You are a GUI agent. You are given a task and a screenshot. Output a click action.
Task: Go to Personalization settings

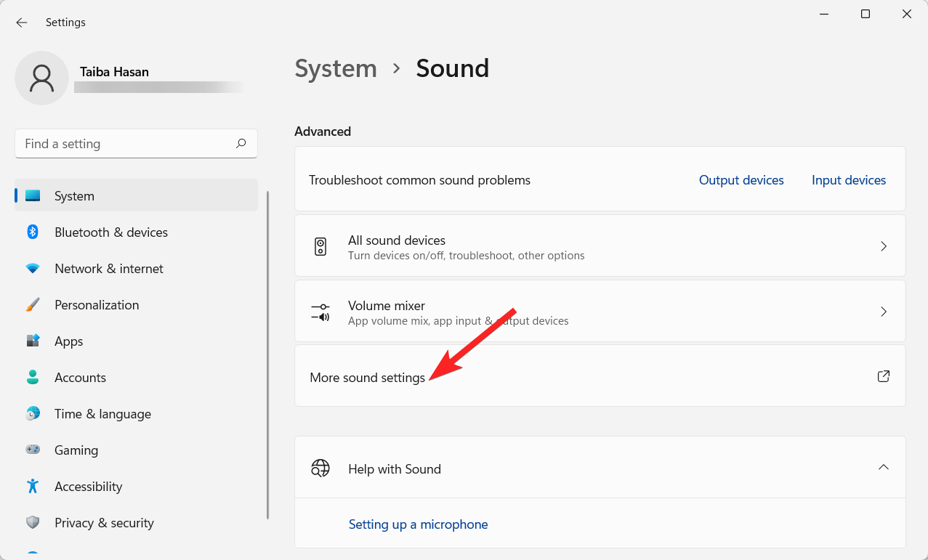(x=137, y=305)
